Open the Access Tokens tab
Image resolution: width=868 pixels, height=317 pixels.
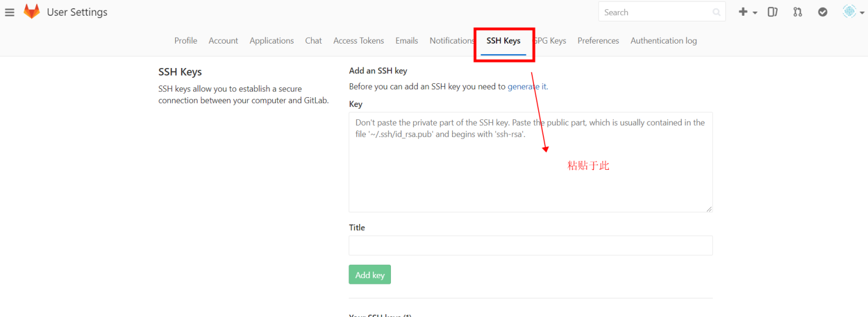[358, 41]
